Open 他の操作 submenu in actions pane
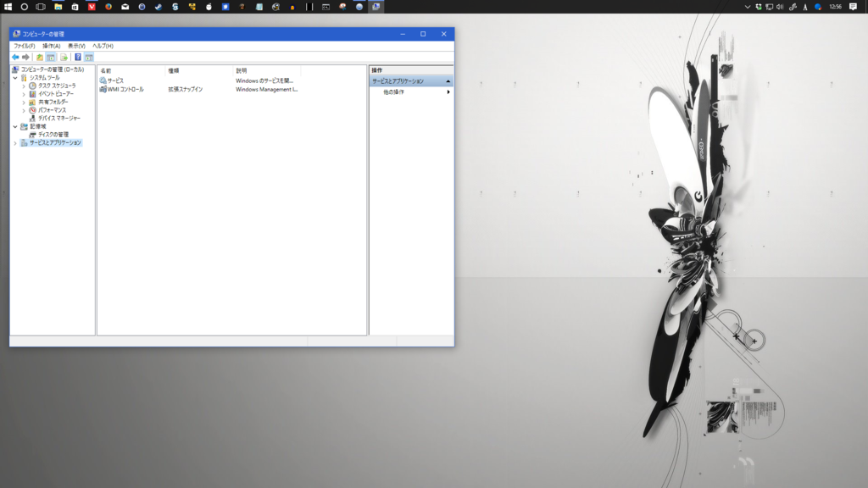The width and height of the screenshot is (868, 488). pyautogui.click(x=411, y=92)
